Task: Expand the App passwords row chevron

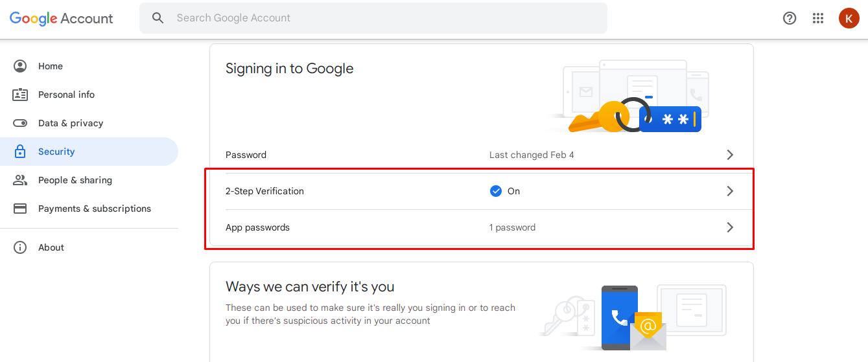Action: [730, 227]
